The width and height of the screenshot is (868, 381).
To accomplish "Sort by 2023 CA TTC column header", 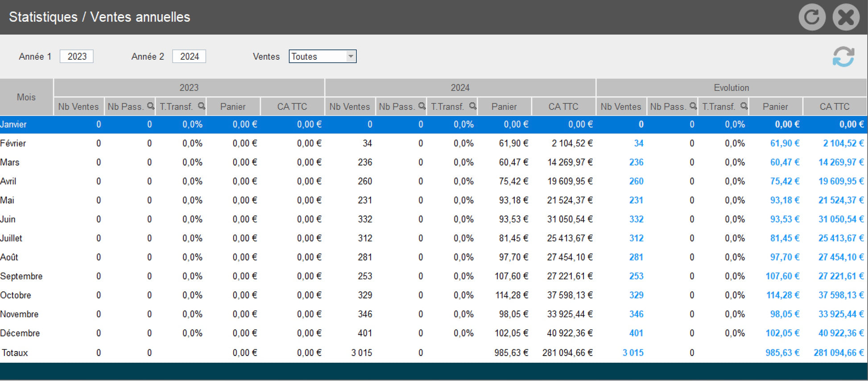I will (292, 107).
